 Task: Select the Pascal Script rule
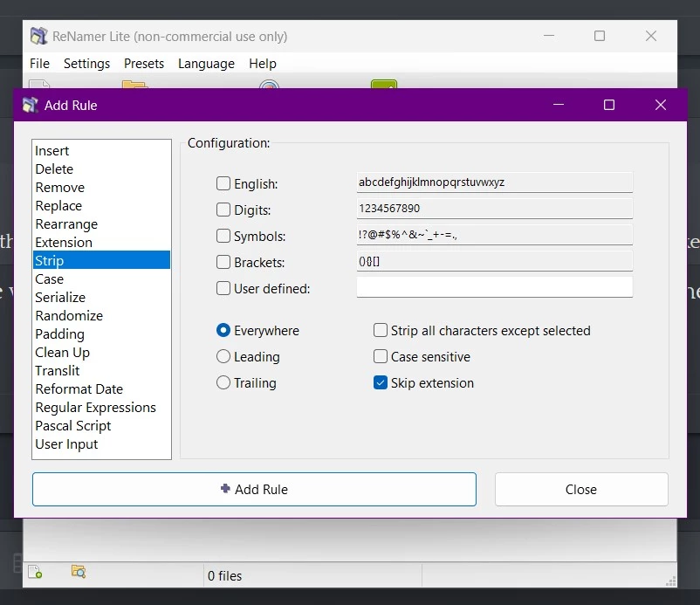point(102,425)
